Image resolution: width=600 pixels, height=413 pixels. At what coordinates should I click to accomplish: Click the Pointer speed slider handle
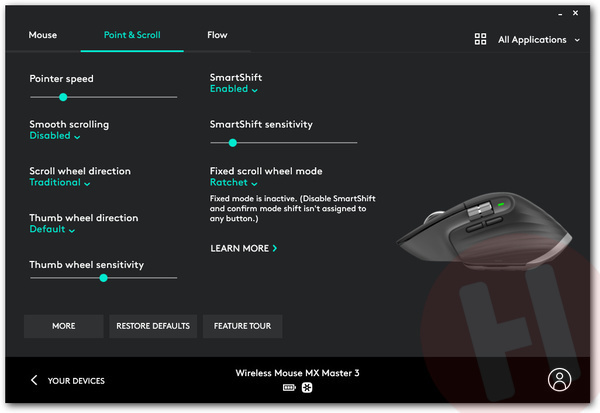pos(63,97)
